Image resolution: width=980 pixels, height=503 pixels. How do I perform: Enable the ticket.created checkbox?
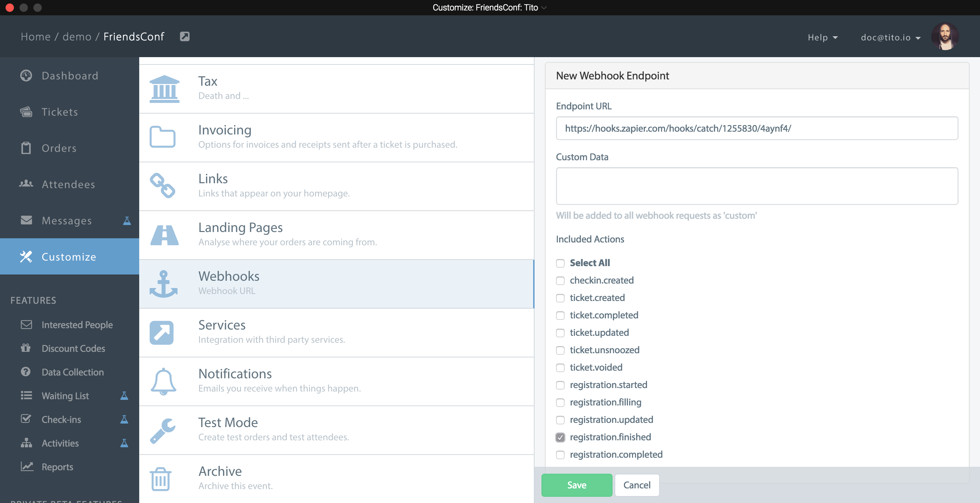point(560,298)
